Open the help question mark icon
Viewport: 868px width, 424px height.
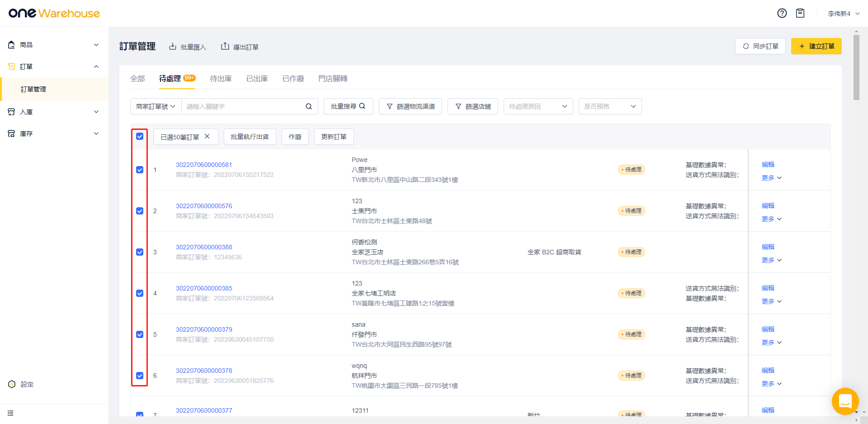point(782,13)
